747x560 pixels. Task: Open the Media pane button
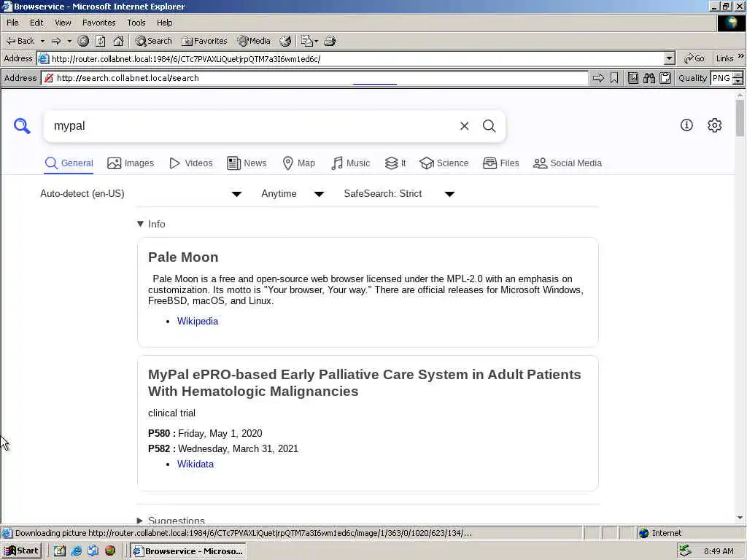254,41
